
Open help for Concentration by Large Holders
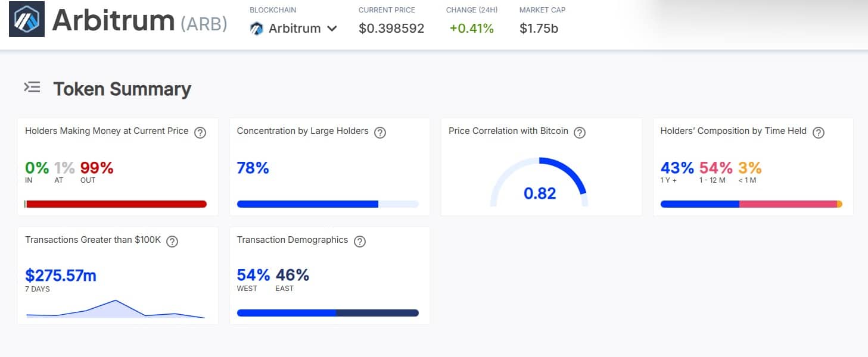tap(380, 133)
